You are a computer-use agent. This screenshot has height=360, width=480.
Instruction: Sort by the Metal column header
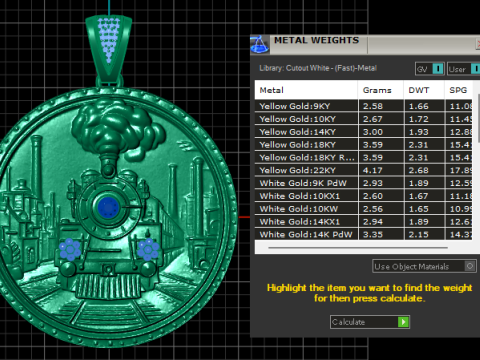[x=306, y=90]
